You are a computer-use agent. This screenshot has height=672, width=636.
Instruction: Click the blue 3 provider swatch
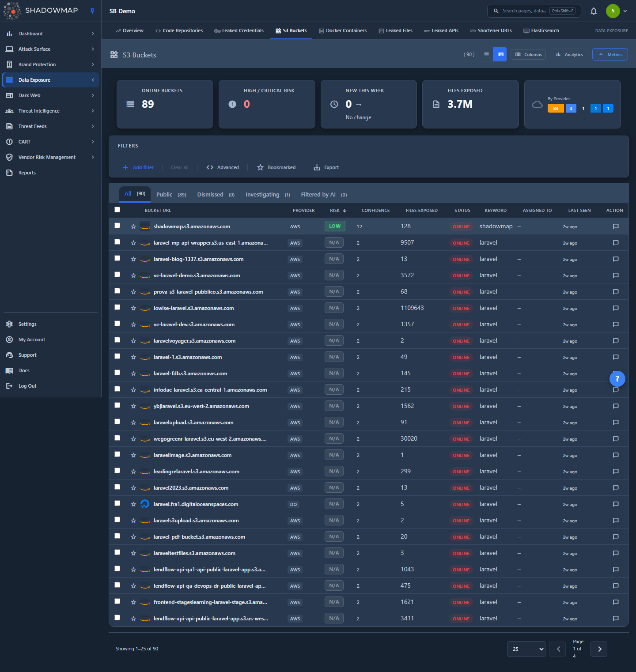click(571, 108)
